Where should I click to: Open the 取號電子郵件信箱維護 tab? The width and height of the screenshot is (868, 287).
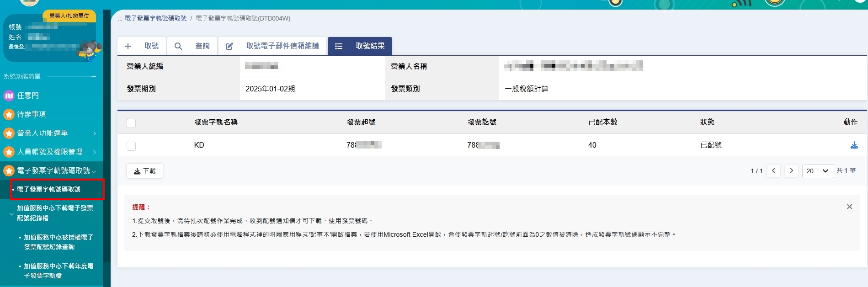point(273,46)
